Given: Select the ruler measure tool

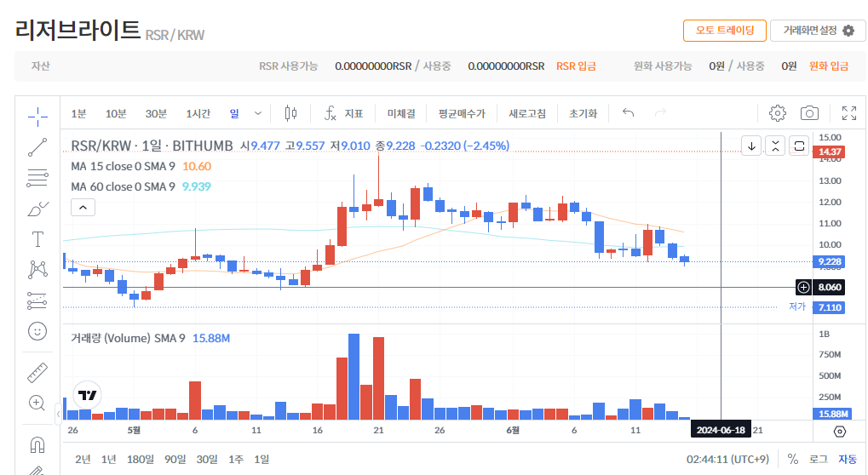Looking at the screenshot, I should tap(37, 373).
